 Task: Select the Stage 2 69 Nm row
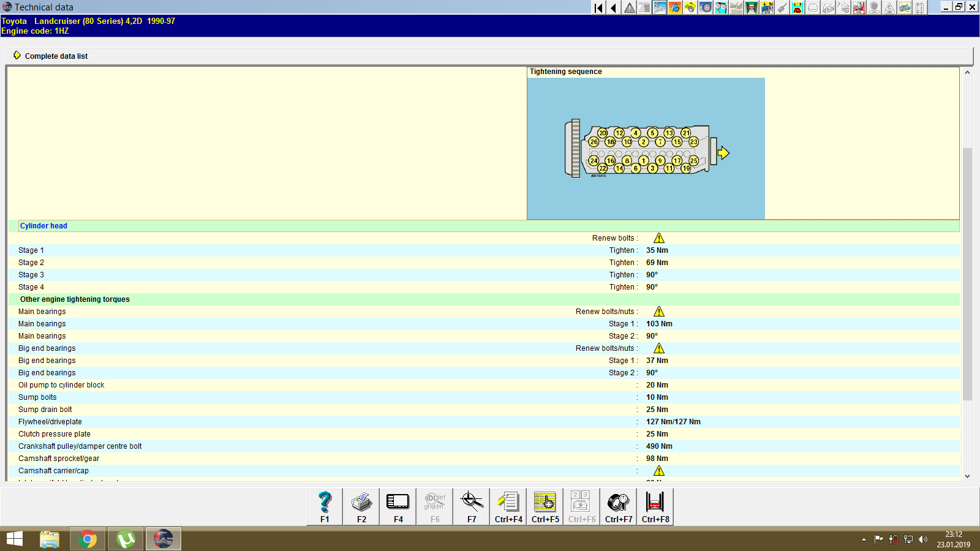click(x=484, y=263)
